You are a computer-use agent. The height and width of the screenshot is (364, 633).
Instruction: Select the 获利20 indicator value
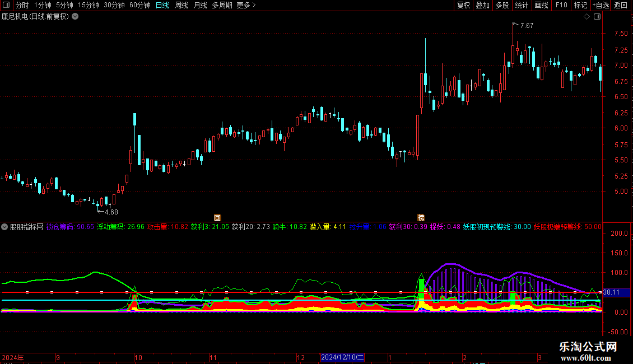click(251, 227)
